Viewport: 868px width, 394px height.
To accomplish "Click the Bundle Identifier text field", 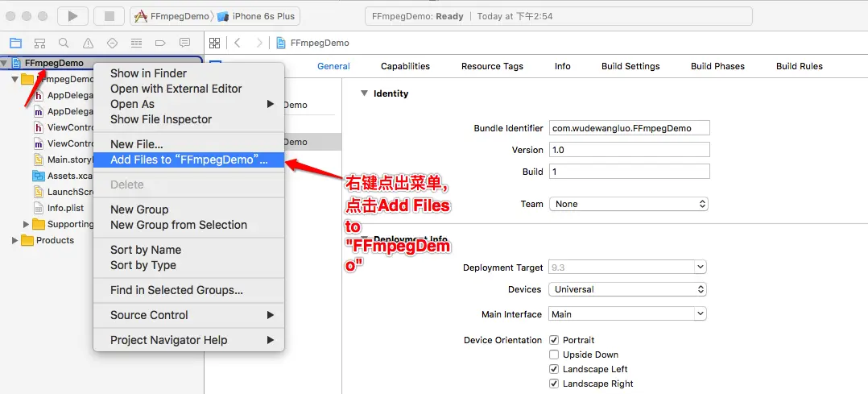I will click(x=630, y=128).
